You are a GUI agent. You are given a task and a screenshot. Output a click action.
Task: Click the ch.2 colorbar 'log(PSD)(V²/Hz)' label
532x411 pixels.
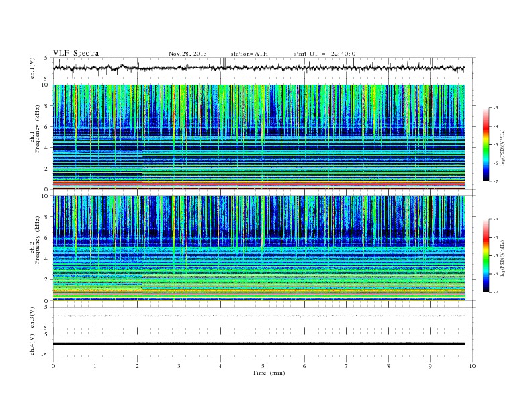pyautogui.click(x=502, y=259)
